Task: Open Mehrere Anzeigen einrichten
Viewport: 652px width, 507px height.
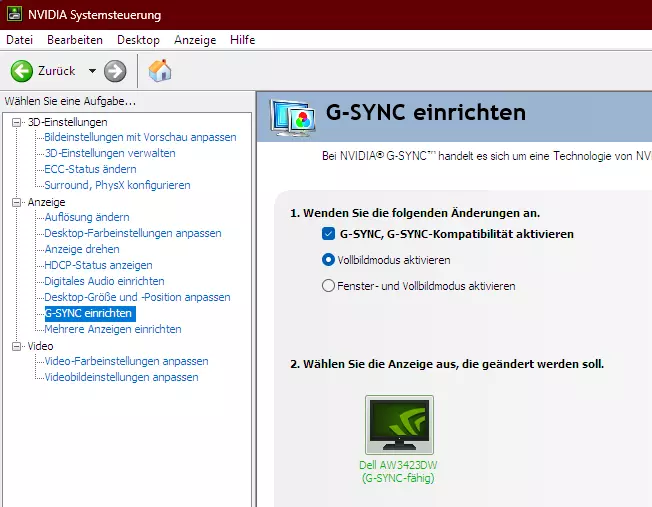Action: 113,329
